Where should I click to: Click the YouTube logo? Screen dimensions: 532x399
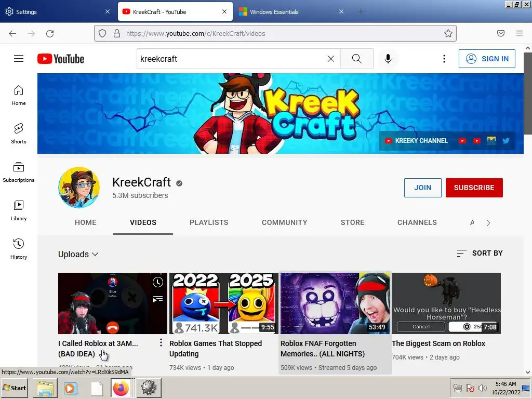tap(61, 59)
